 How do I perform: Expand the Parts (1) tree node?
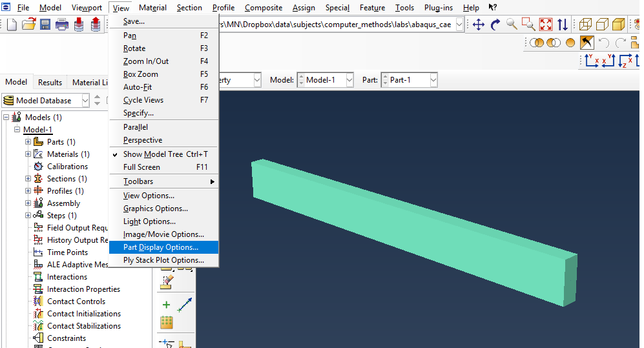[28, 142]
